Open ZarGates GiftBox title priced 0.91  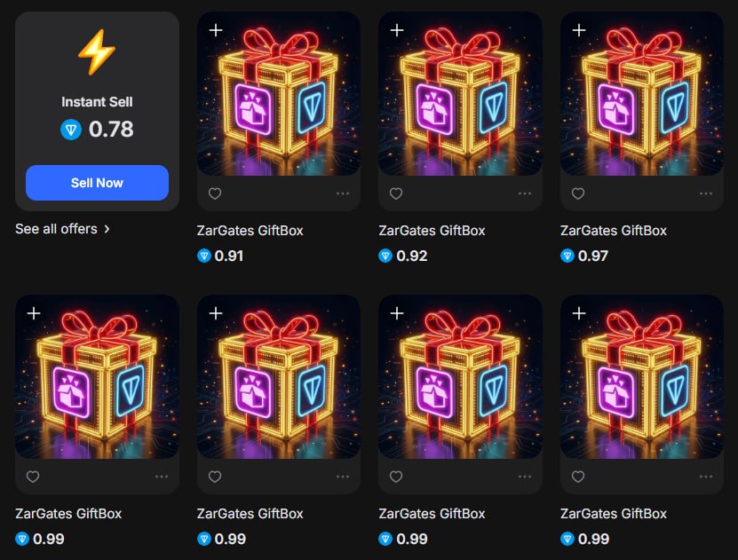(250, 231)
